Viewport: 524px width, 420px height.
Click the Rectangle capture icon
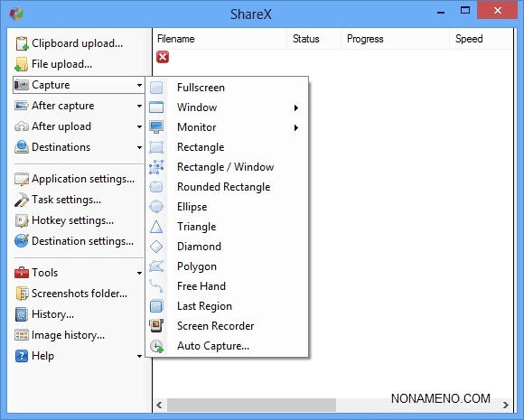(x=156, y=147)
